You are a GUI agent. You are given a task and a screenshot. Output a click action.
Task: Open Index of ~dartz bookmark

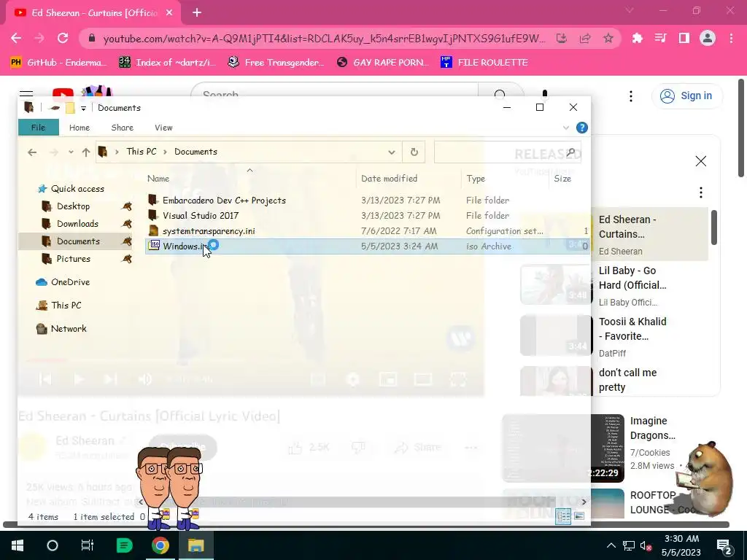[168, 63]
